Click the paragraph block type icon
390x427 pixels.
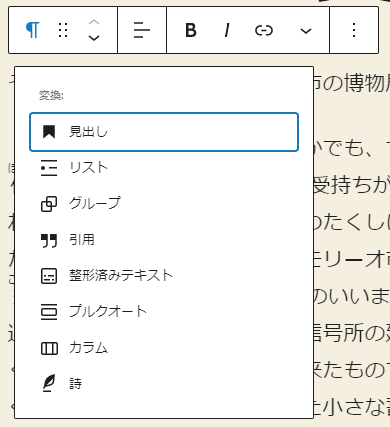(32, 30)
